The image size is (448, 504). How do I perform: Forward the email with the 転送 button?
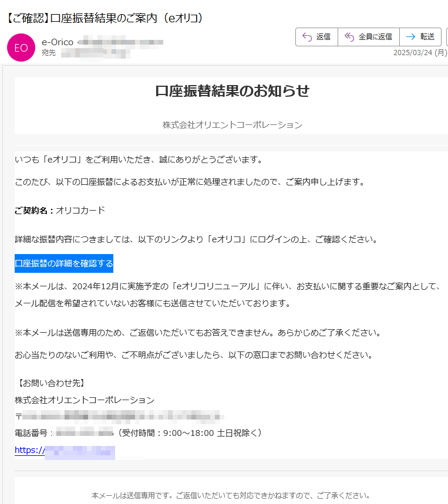coord(420,36)
